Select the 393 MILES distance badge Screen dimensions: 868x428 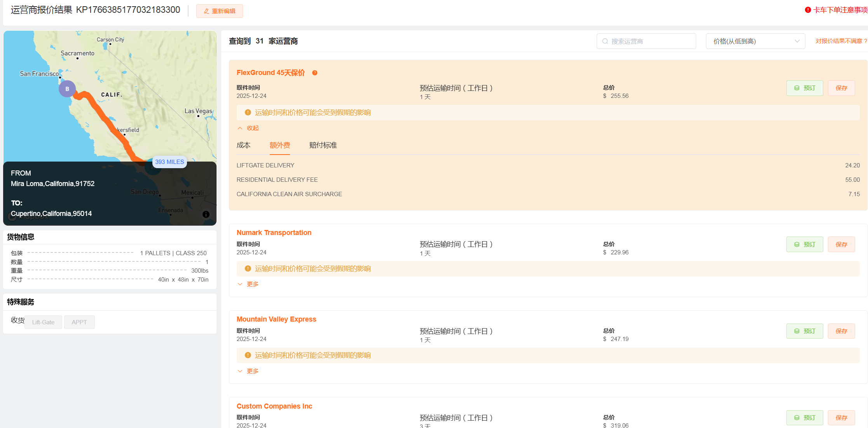coord(169,162)
